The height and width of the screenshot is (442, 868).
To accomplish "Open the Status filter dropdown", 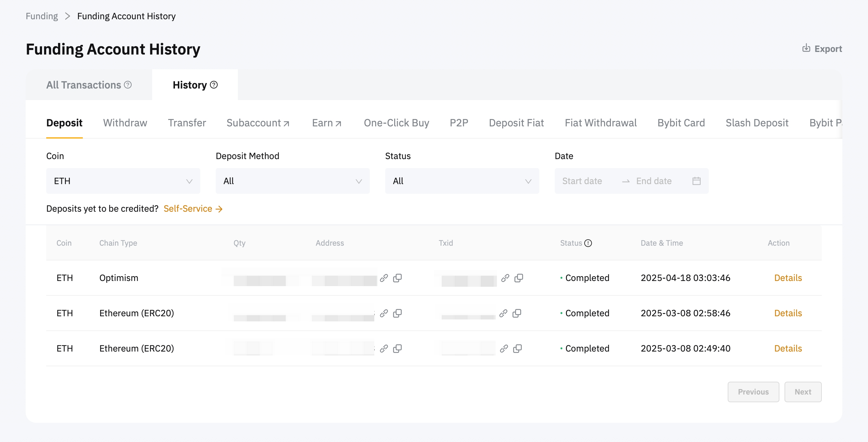I will click(462, 181).
